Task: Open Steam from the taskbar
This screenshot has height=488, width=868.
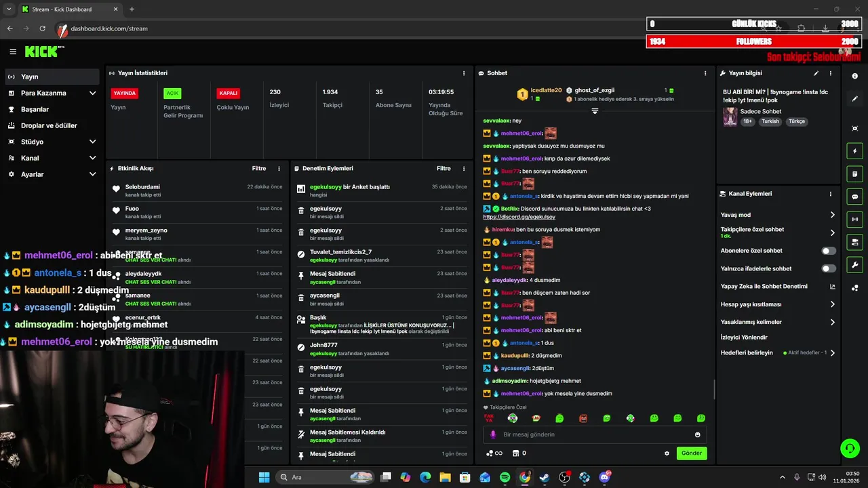Action: coord(545,477)
